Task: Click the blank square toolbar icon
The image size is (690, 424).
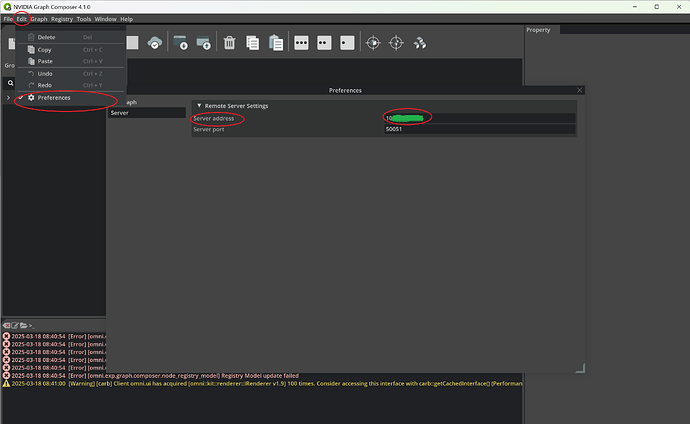Action: tap(132, 43)
